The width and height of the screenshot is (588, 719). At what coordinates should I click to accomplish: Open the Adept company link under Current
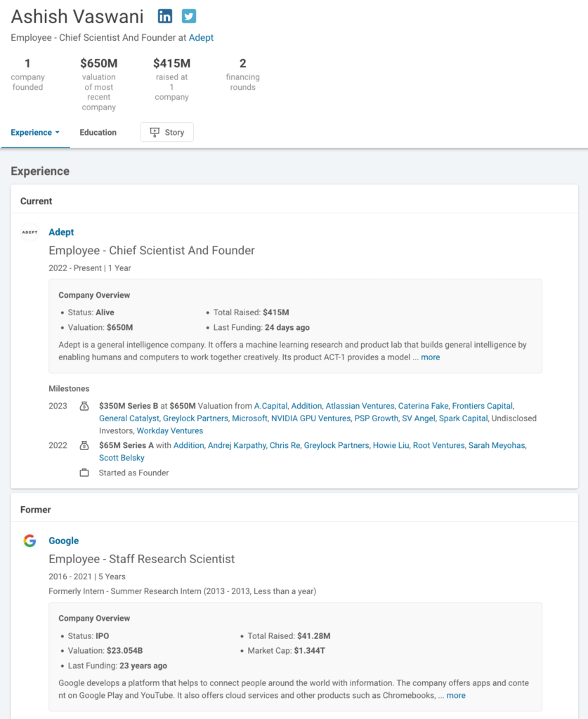point(61,232)
